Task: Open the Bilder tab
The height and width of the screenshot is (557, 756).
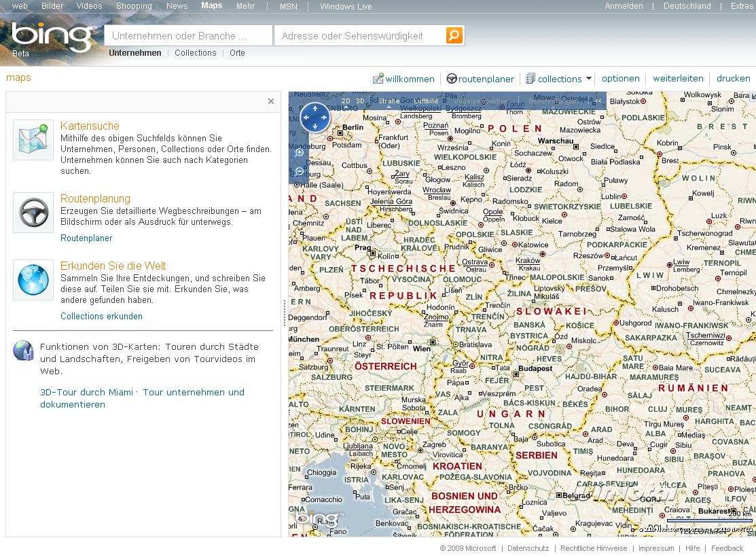Action: 52,6
